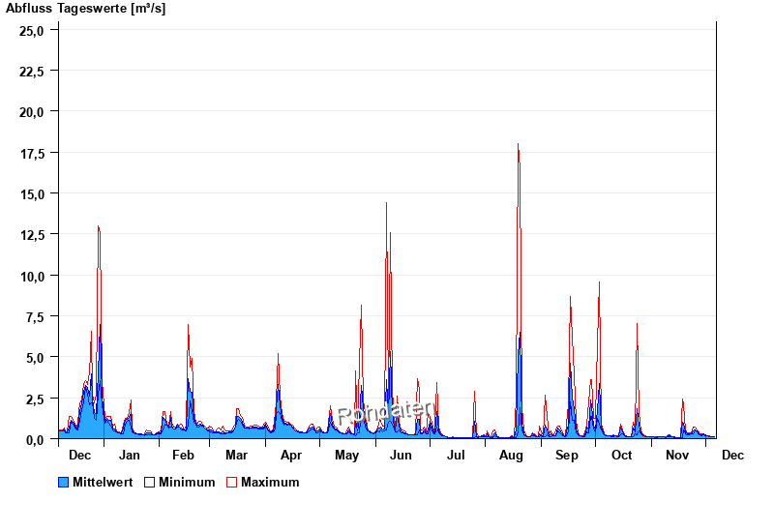This screenshot has width=774, height=532.
Task: Click the 25,0 y-axis value
Action: click(x=32, y=30)
